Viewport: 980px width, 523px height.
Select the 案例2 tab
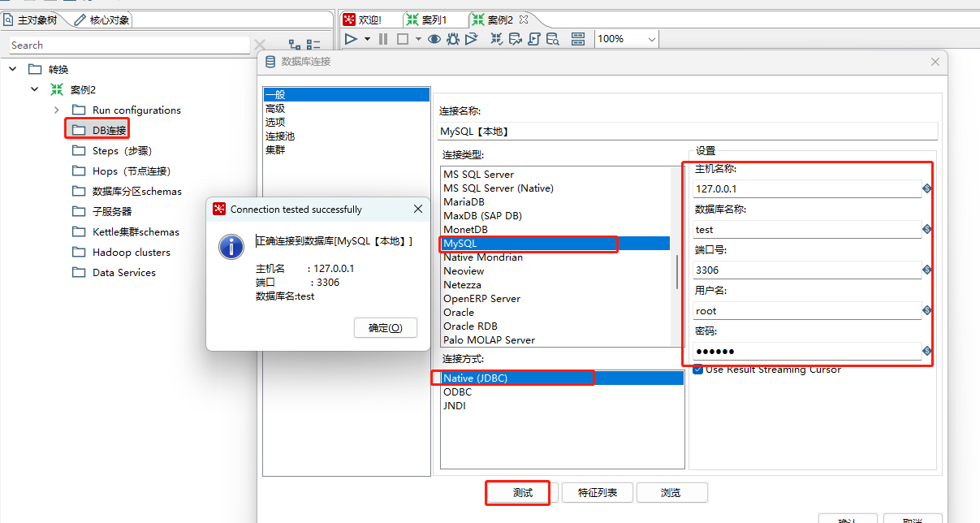(493, 19)
